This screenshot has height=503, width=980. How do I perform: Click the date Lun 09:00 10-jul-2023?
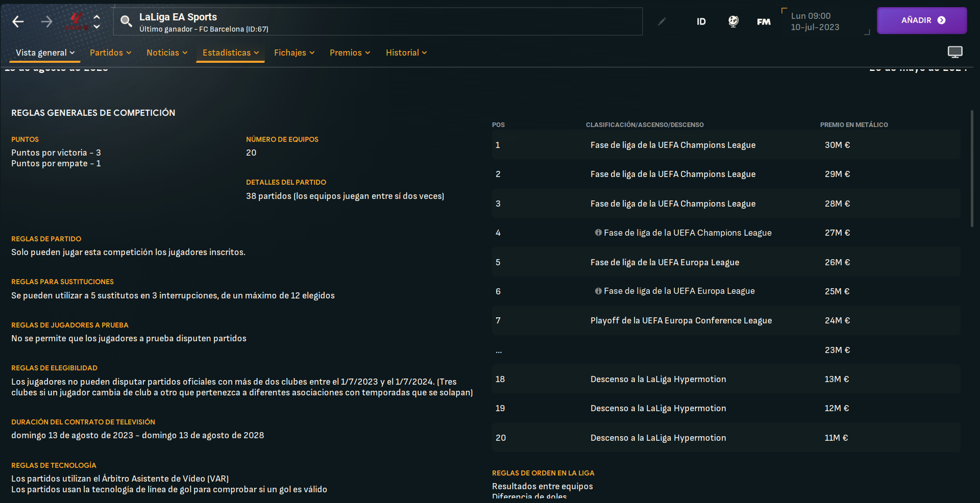pyautogui.click(x=815, y=21)
